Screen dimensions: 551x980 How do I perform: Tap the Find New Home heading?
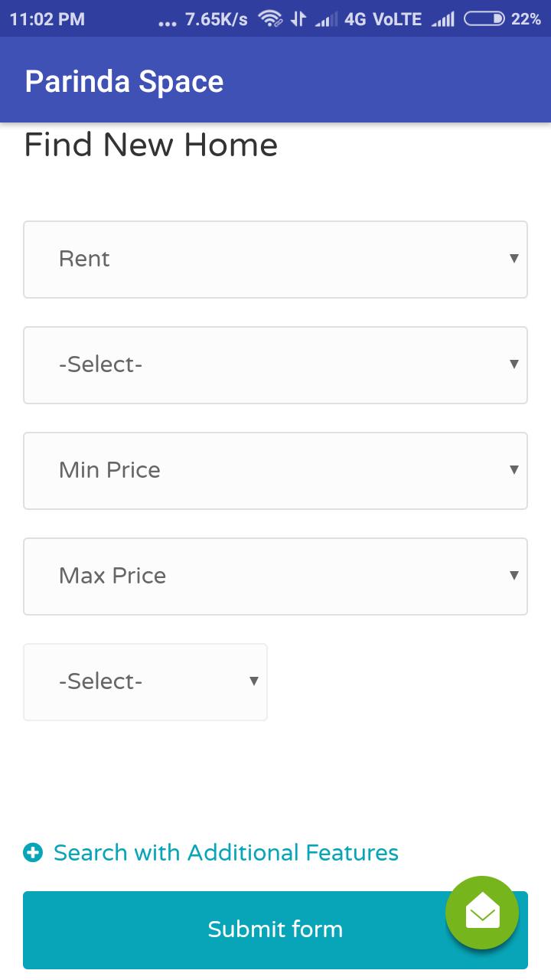(151, 145)
